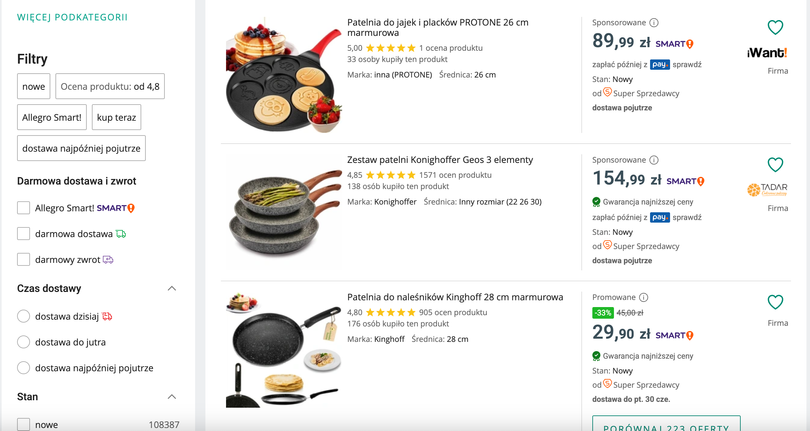Click the iWant! seller logo
The width and height of the screenshot is (810, 431).
pyautogui.click(x=767, y=52)
